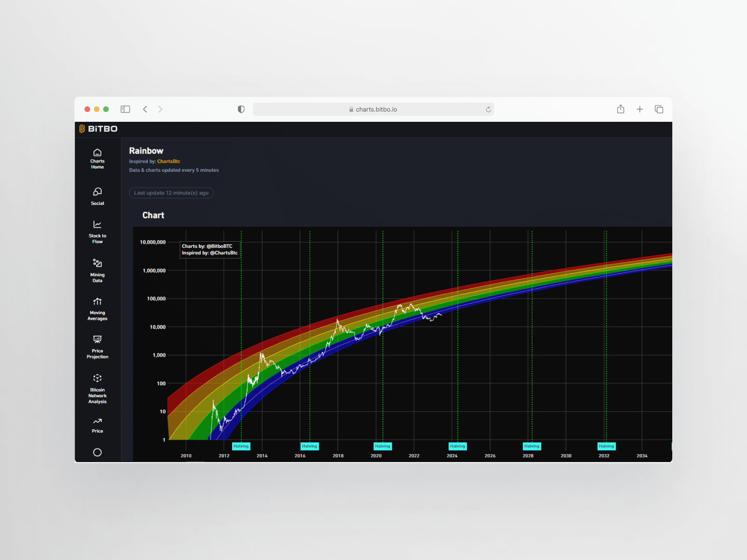
Task: Click the 2034 x-axis label
Action: click(x=642, y=456)
